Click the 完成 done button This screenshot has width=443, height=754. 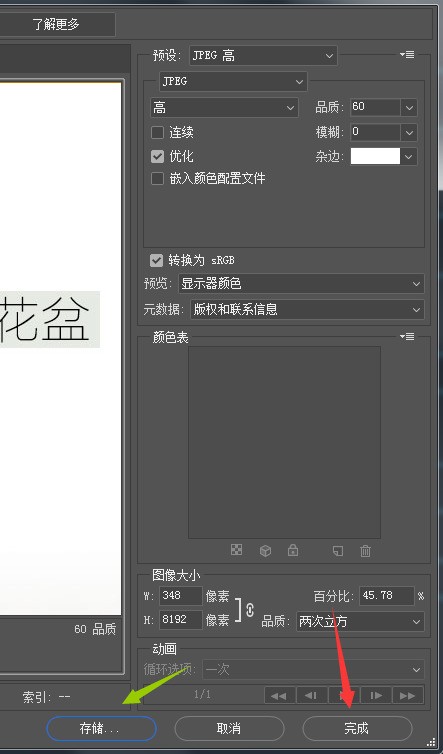[x=357, y=729]
